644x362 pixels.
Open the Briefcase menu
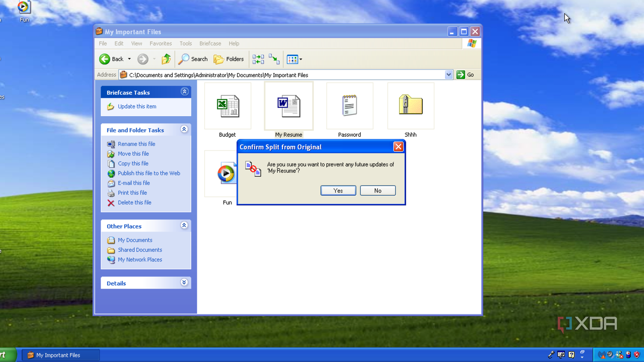pyautogui.click(x=210, y=43)
